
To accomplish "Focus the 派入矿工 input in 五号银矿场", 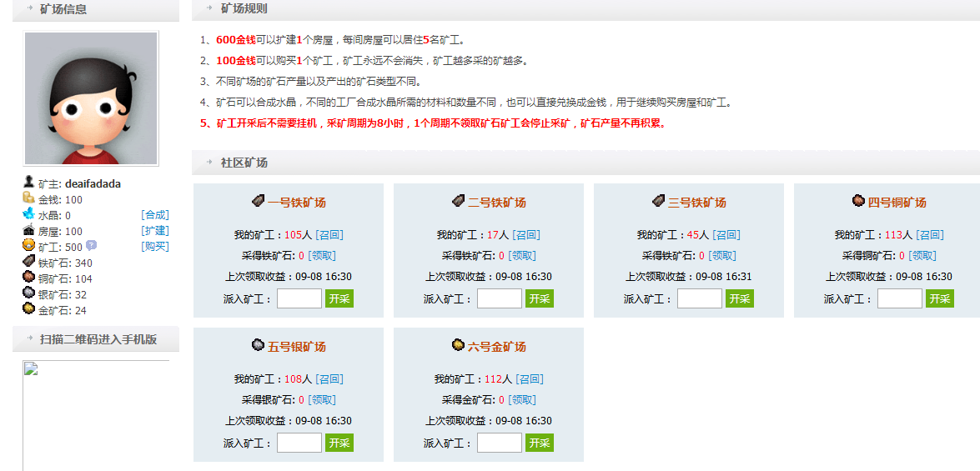I will coord(299,443).
